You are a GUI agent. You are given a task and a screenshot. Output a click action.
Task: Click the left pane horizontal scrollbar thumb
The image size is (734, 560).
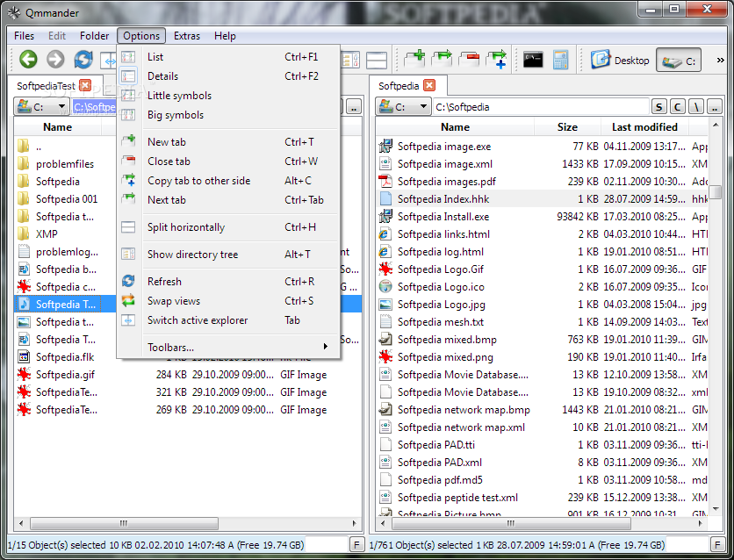(x=124, y=523)
